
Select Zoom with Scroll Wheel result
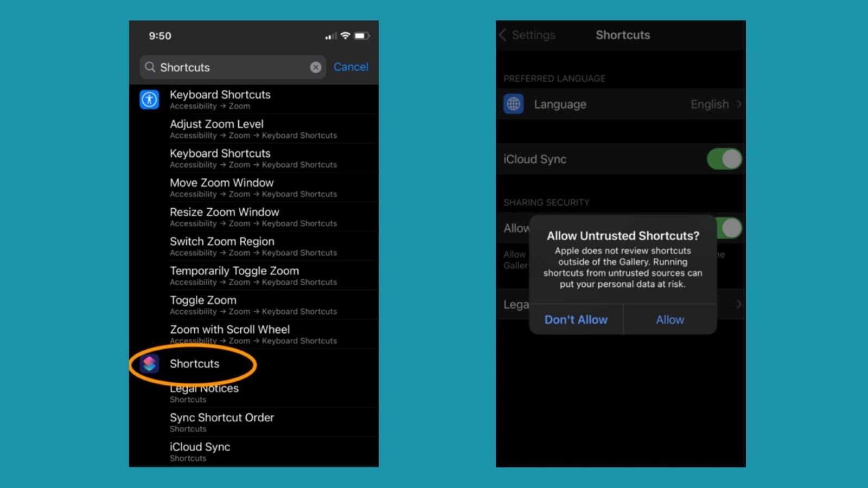point(274,334)
